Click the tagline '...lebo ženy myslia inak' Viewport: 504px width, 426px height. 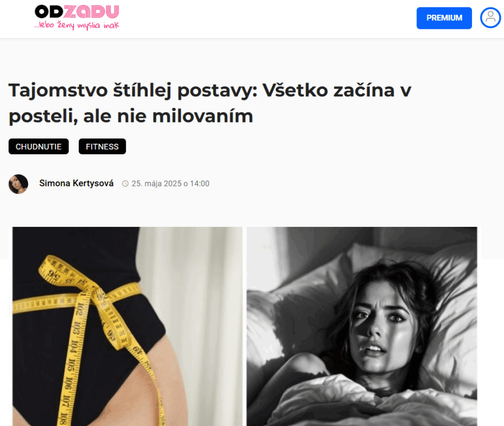pyautogui.click(x=77, y=26)
